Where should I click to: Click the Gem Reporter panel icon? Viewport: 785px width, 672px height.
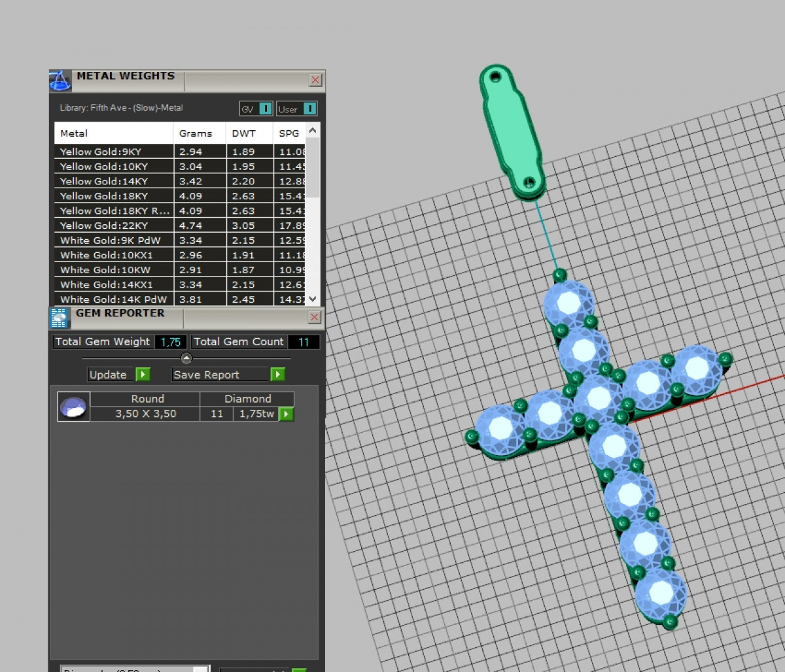coord(60,318)
